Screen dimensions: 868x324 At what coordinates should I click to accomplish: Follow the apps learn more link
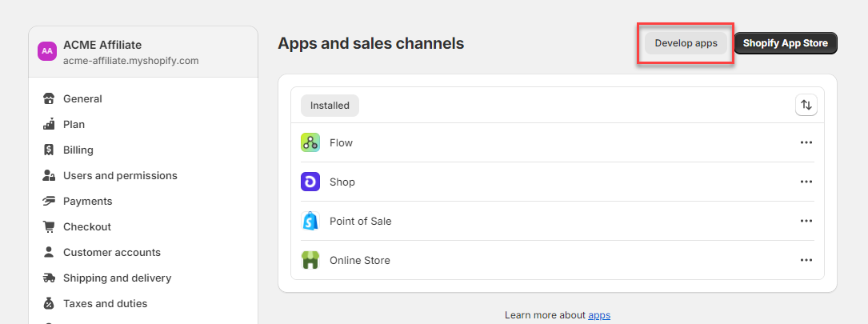point(599,315)
